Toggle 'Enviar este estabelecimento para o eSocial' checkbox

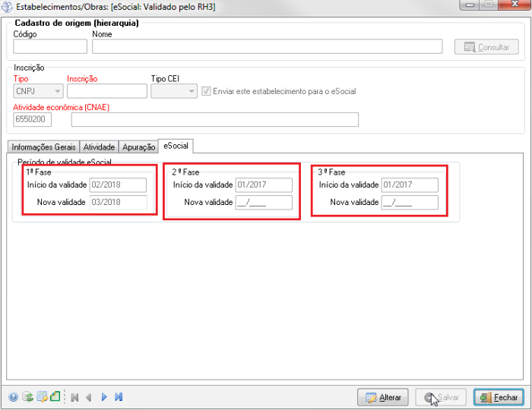(x=206, y=91)
